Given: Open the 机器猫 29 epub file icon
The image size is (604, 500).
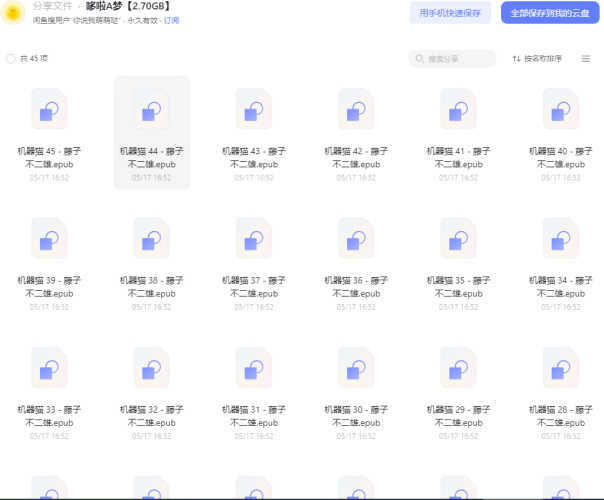Looking at the screenshot, I should 458,367.
